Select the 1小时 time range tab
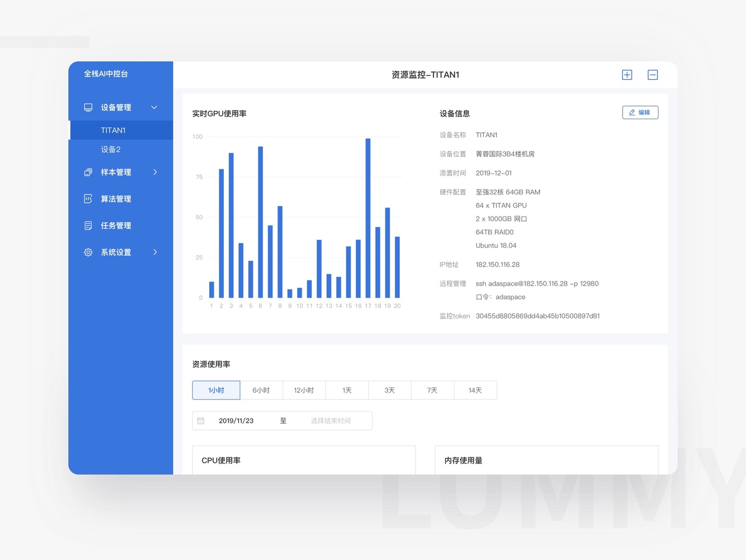Image resolution: width=746 pixels, height=560 pixels. coord(216,390)
